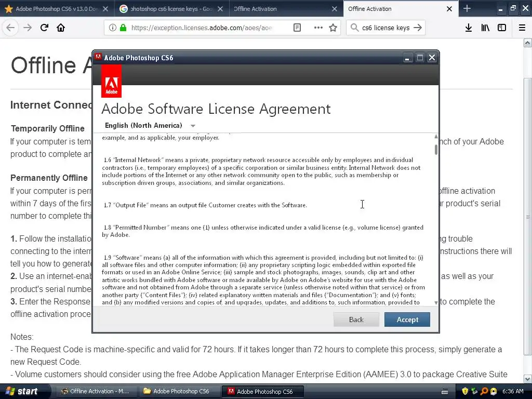
Task: Reload the page with the refresh icon
Action: coord(44,28)
